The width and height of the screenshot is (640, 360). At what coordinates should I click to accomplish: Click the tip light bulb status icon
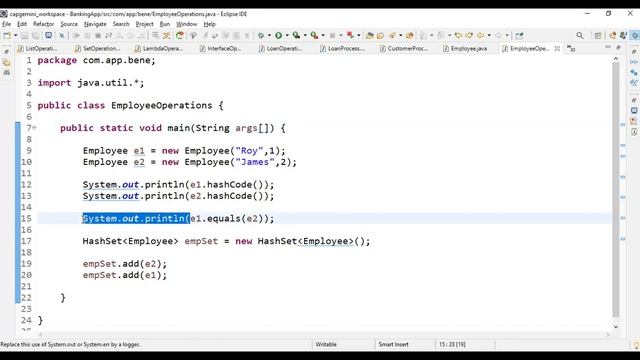click(x=636, y=345)
